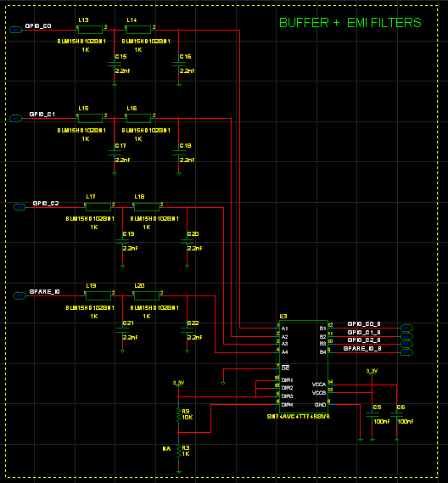Select decoupling capacitor C6 symbol
Screen dimensions: 448x483
396,414
